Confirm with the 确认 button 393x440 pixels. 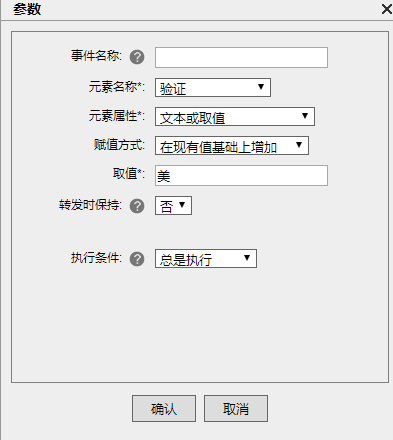(164, 409)
